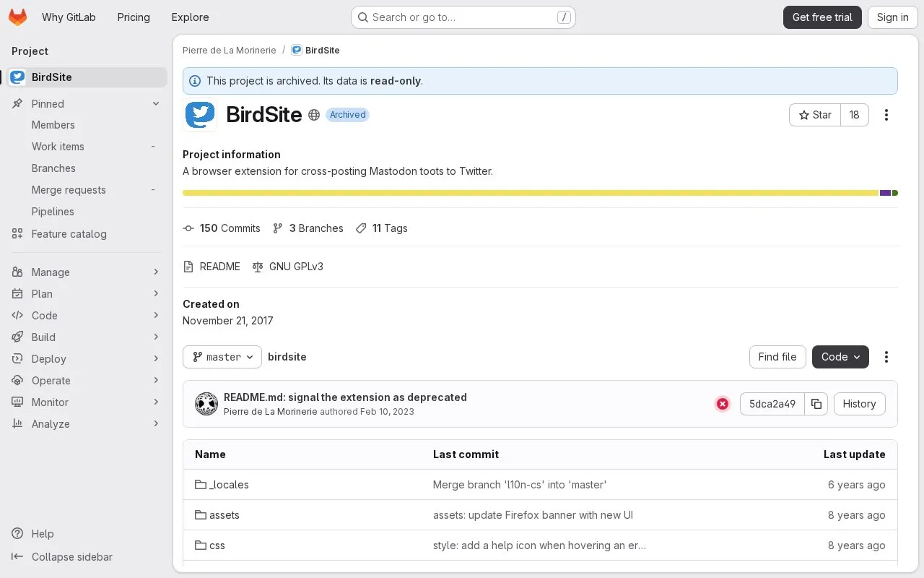Open the 150 Commits link
924x578 pixels.
click(x=222, y=228)
